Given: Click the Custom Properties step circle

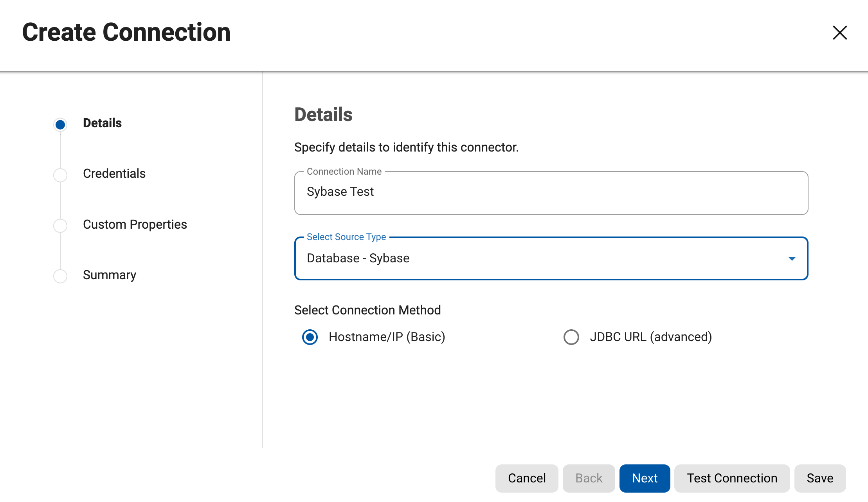Looking at the screenshot, I should pyautogui.click(x=60, y=226).
